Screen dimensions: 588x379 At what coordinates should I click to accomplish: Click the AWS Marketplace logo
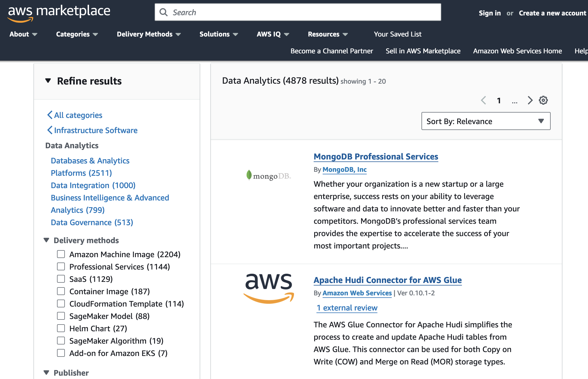click(59, 13)
